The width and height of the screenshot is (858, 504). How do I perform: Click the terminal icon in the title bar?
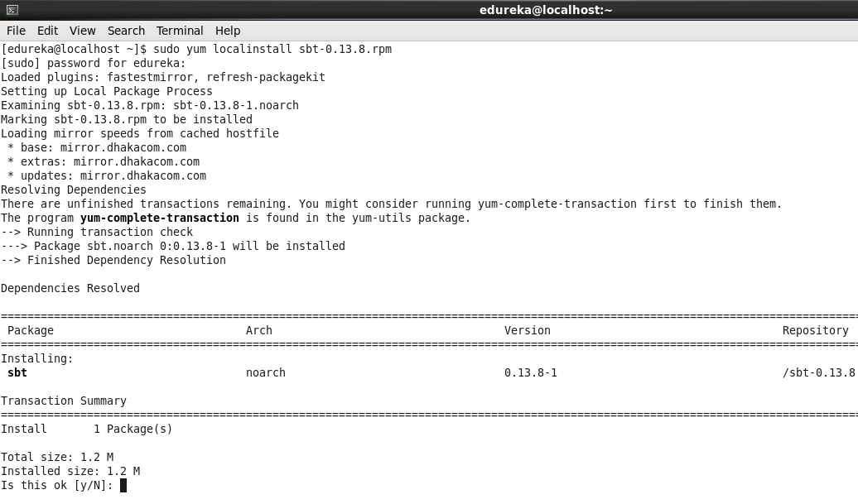point(12,10)
